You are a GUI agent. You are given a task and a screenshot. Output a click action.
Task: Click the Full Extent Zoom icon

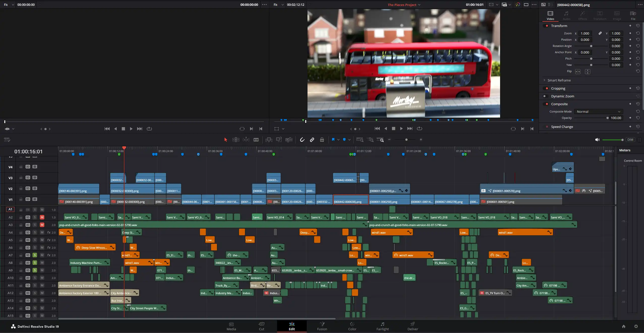coord(360,140)
